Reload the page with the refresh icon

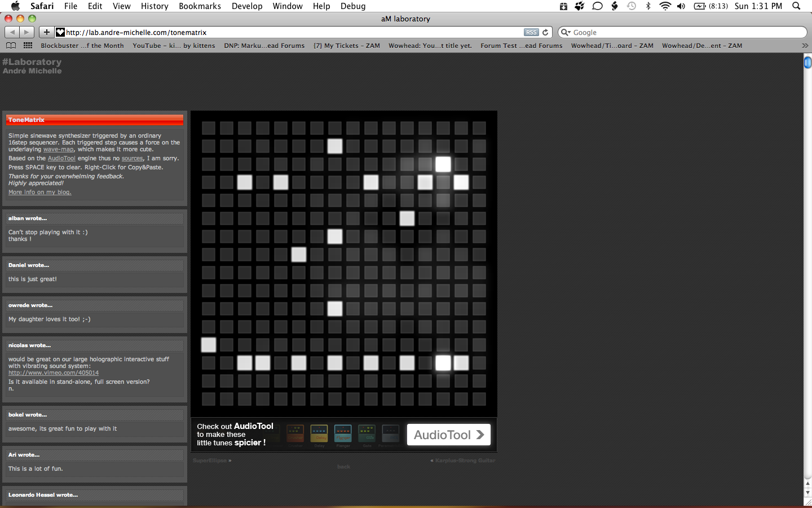coord(545,32)
